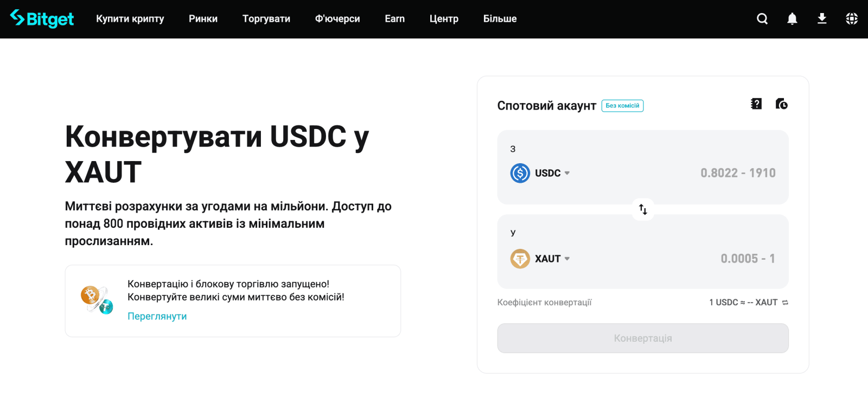The height and width of the screenshot is (404, 868).
Task: Select the Ф'ючерси menu item
Action: pyautogui.click(x=337, y=19)
